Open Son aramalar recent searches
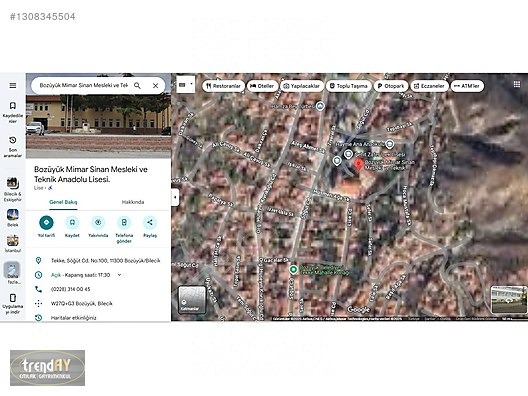 pyautogui.click(x=12, y=147)
